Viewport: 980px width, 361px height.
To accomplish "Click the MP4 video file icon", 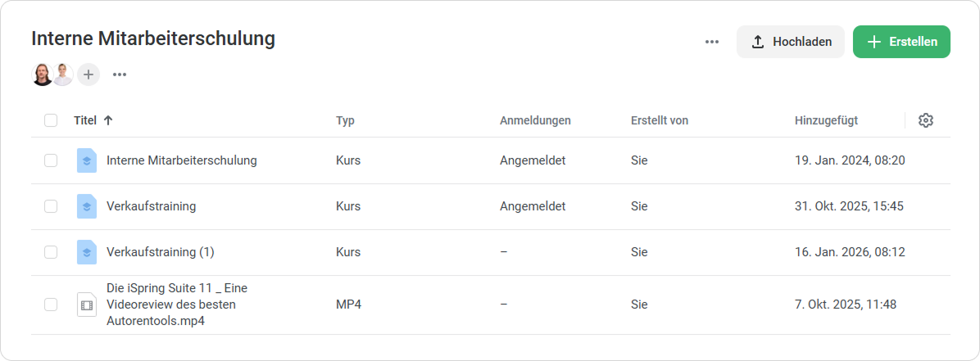I will (87, 305).
